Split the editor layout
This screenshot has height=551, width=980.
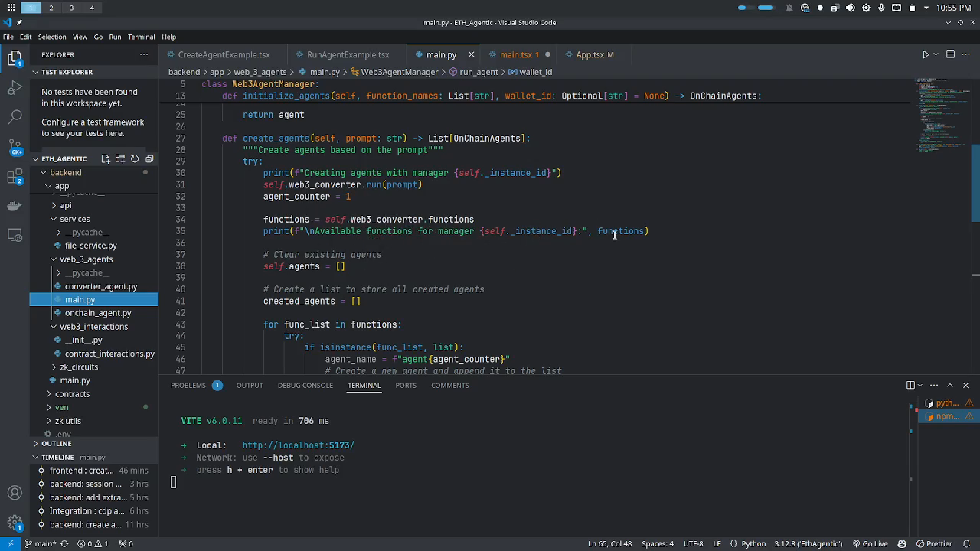pos(950,54)
